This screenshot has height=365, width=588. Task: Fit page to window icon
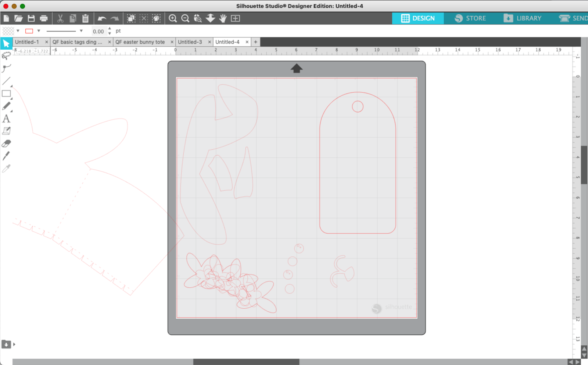pyautogui.click(x=236, y=18)
